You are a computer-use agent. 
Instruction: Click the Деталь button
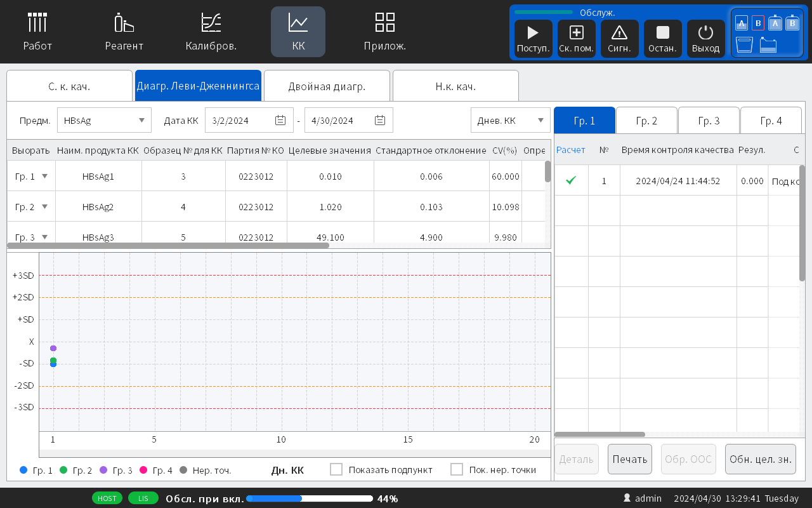coord(577,459)
